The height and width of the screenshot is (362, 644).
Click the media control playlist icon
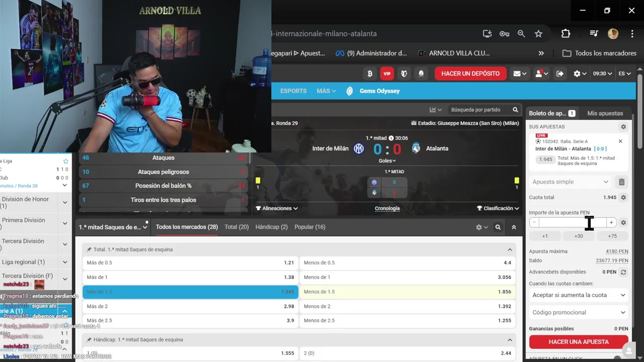(594, 34)
